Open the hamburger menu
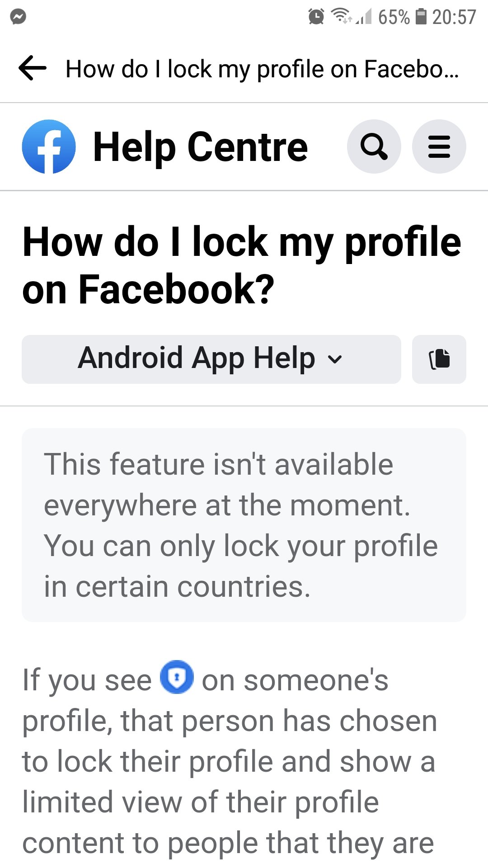 [x=439, y=146]
